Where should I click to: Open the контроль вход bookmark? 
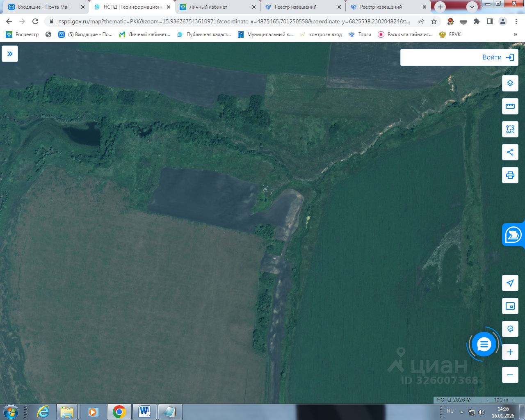coord(321,34)
